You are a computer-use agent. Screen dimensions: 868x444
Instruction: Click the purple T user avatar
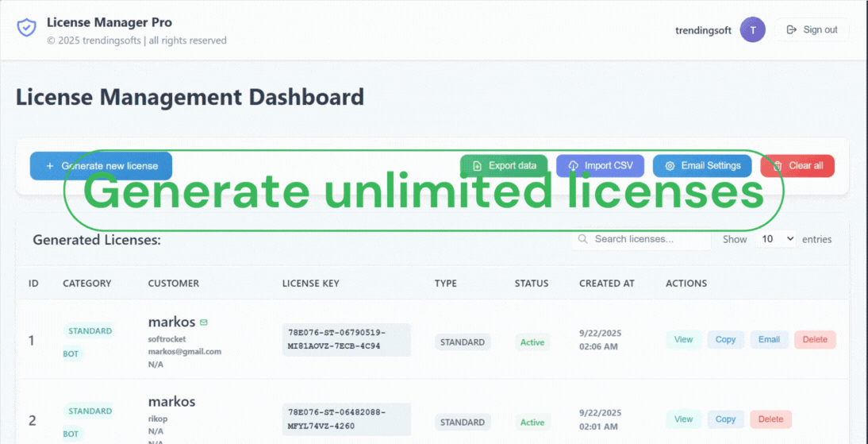(x=752, y=30)
